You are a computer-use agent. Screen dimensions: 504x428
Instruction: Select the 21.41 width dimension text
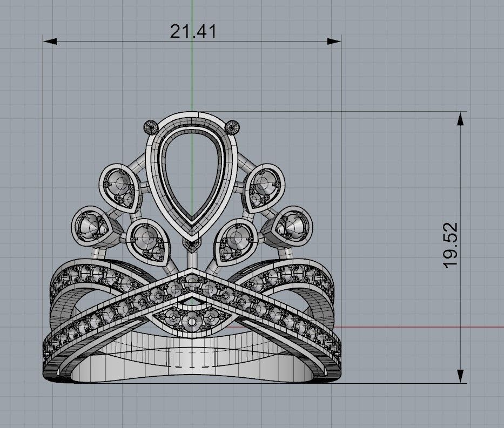pyautogui.click(x=193, y=31)
